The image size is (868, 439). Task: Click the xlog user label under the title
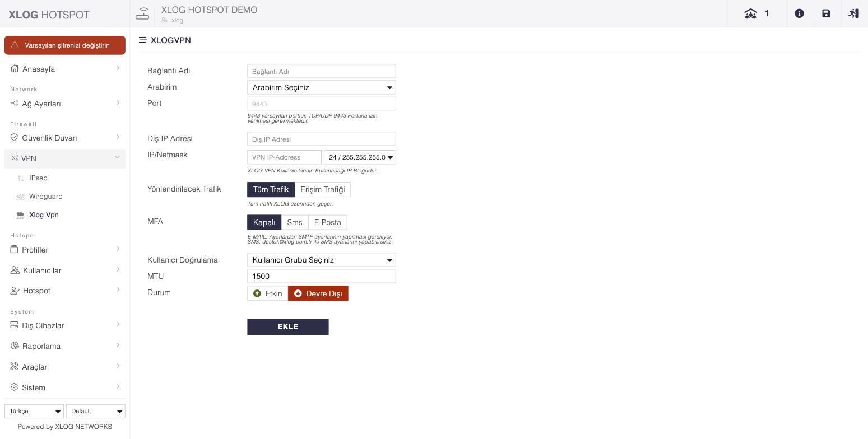click(x=177, y=20)
